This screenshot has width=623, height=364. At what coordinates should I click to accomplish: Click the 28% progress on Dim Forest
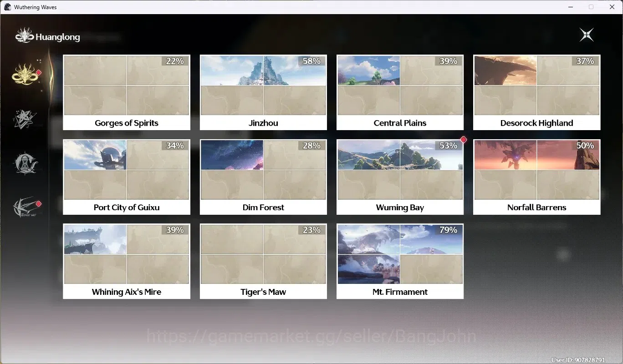click(311, 146)
